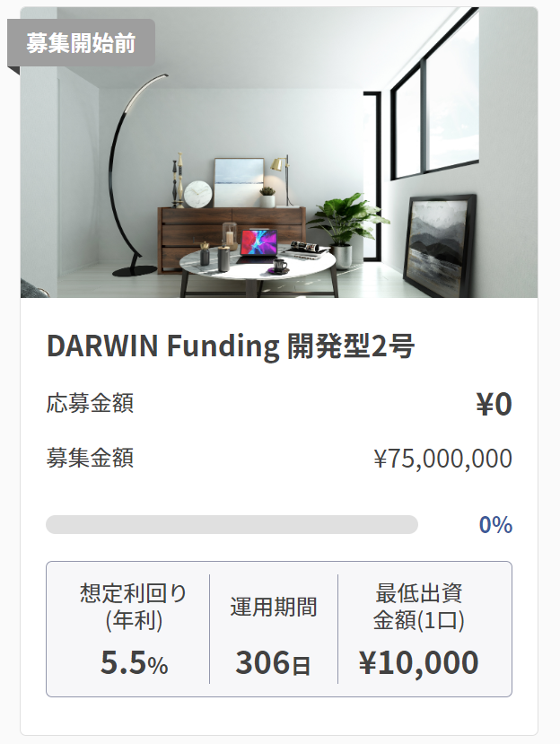Click the 応募金額 label

pos(90,403)
